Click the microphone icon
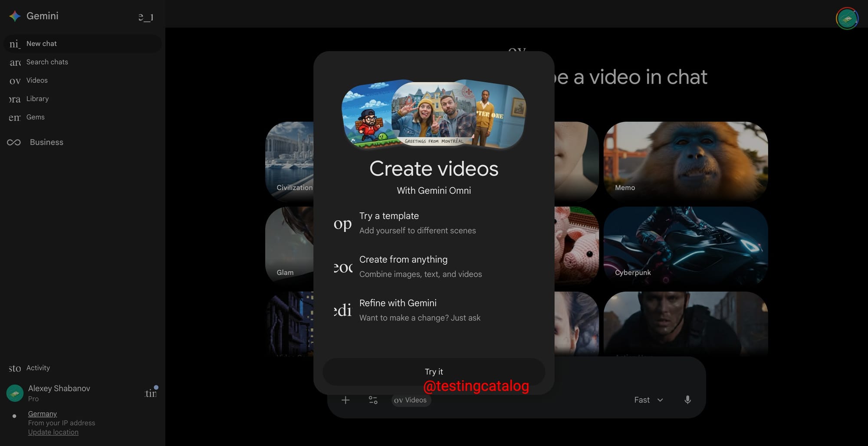 pyautogui.click(x=687, y=400)
